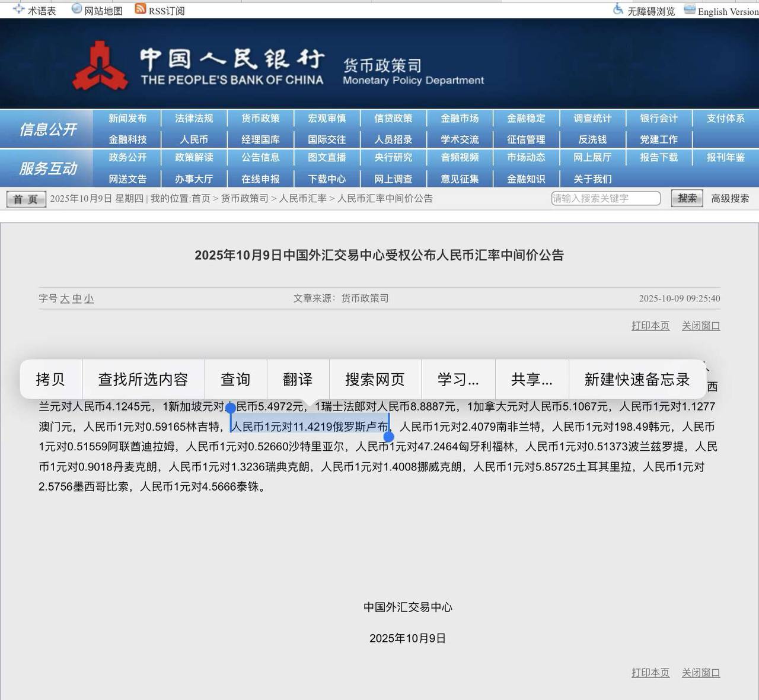Click the RSS订阅 feed icon
Image resolution: width=759 pixels, height=700 pixels.
click(141, 8)
